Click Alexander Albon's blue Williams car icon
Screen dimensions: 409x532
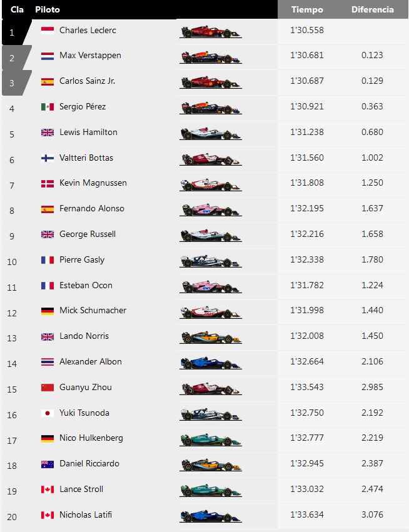coord(210,363)
